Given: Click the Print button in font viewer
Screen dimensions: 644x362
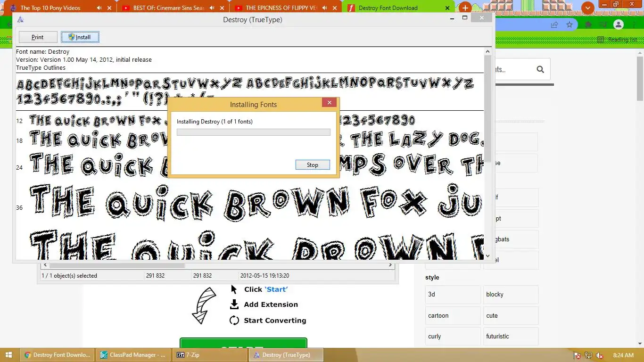Looking at the screenshot, I should point(38,37).
